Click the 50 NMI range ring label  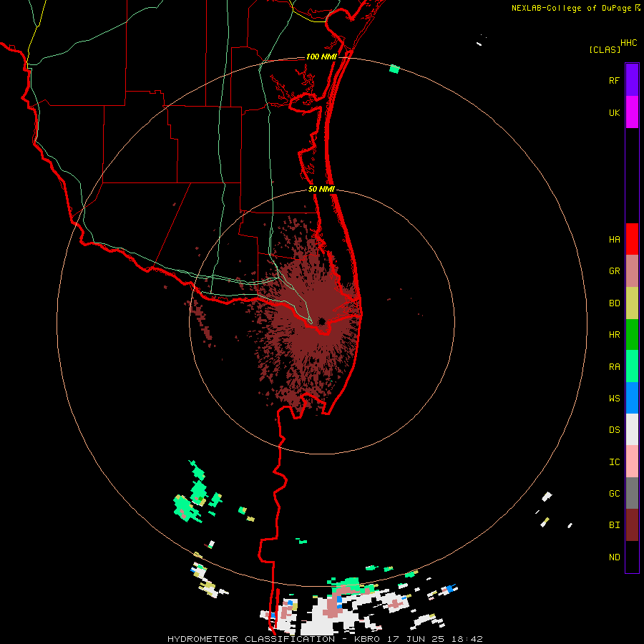tap(321, 189)
